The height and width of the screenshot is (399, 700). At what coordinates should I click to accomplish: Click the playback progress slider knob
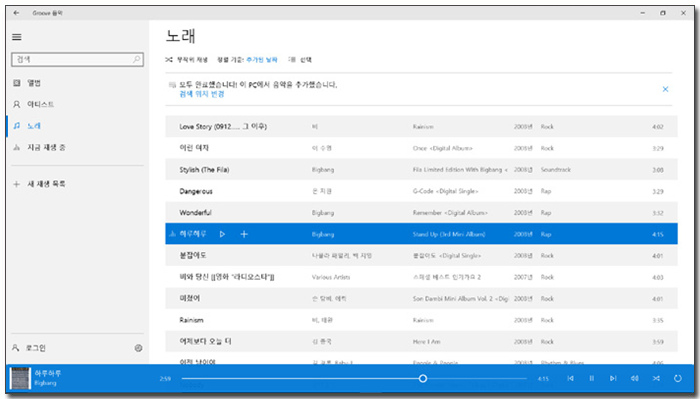pos(423,378)
